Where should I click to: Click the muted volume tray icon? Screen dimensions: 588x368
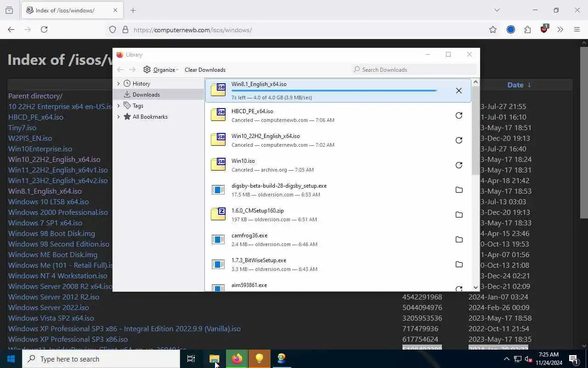point(528,359)
